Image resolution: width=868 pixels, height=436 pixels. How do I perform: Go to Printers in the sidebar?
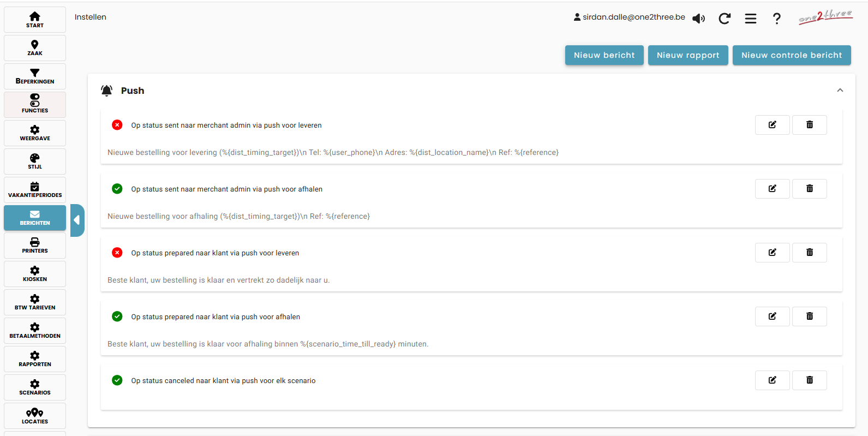[x=35, y=246]
